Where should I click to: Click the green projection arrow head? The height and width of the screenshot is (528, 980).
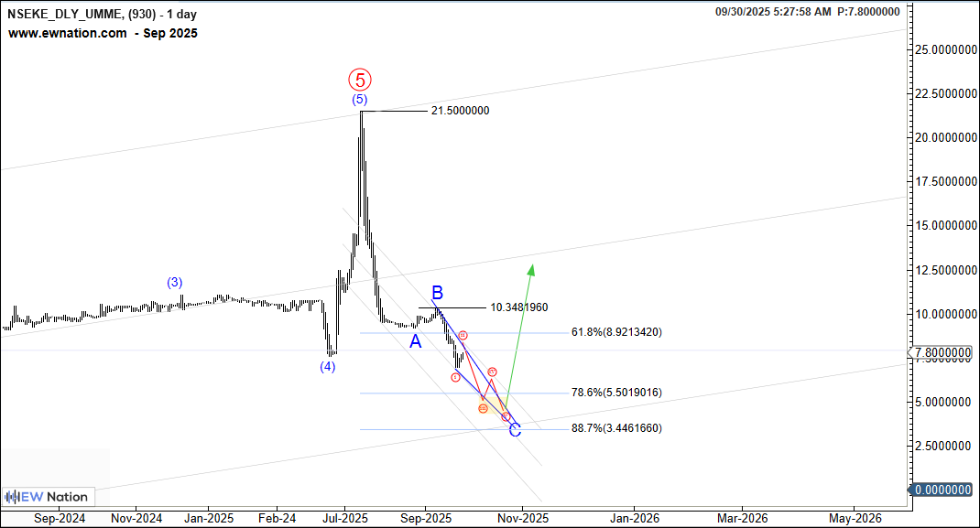point(530,268)
